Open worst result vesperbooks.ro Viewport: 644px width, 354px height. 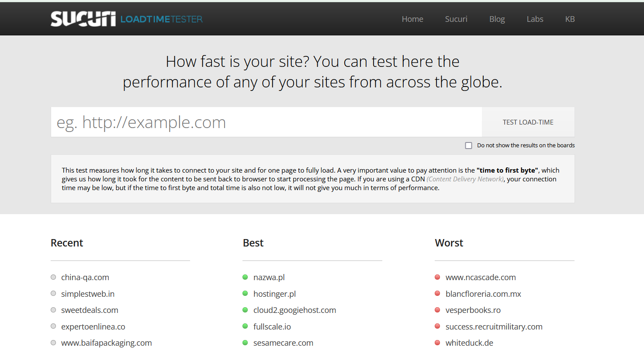pyautogui.click(x=473, y=310)
